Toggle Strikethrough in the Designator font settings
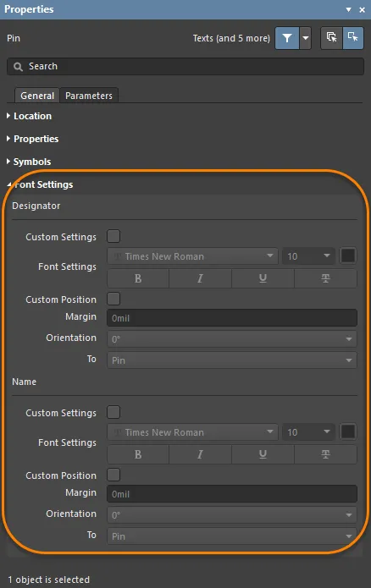 click(325, 278)
